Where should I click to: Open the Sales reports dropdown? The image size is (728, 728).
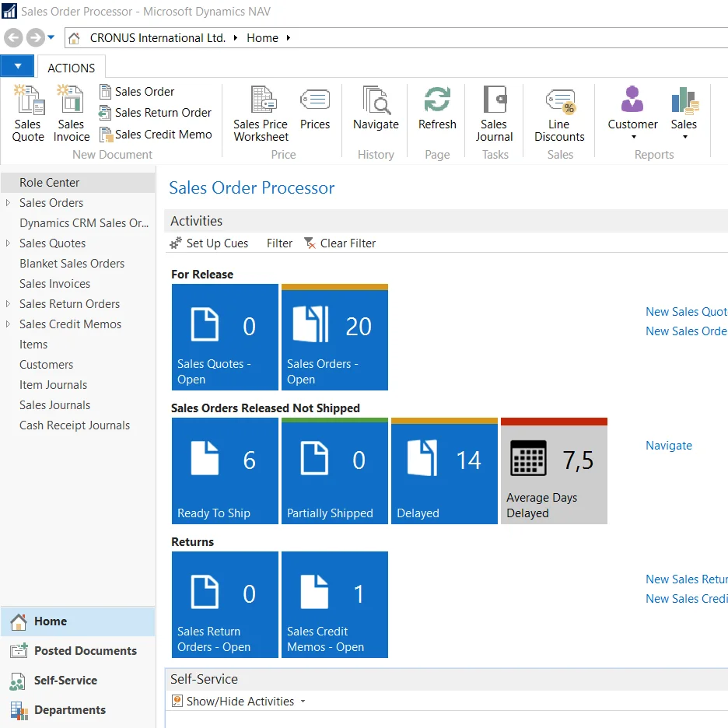click(x=684, y=114)
